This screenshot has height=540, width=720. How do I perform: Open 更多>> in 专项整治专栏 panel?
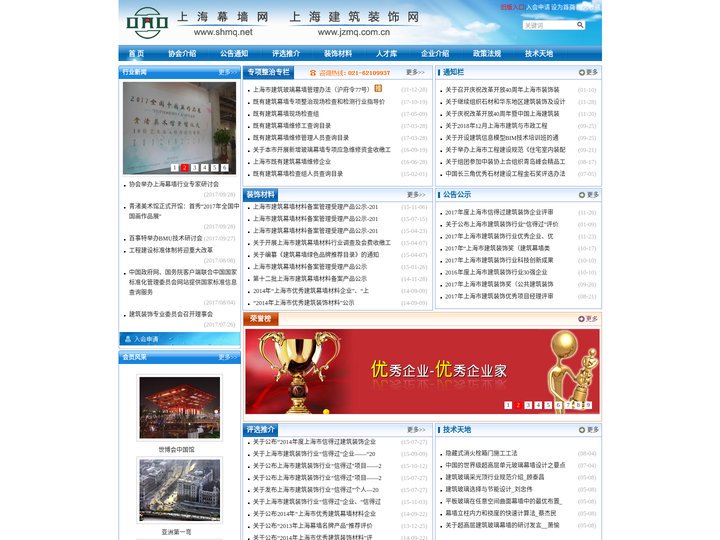pyautogui.click(x=416, y=73)
